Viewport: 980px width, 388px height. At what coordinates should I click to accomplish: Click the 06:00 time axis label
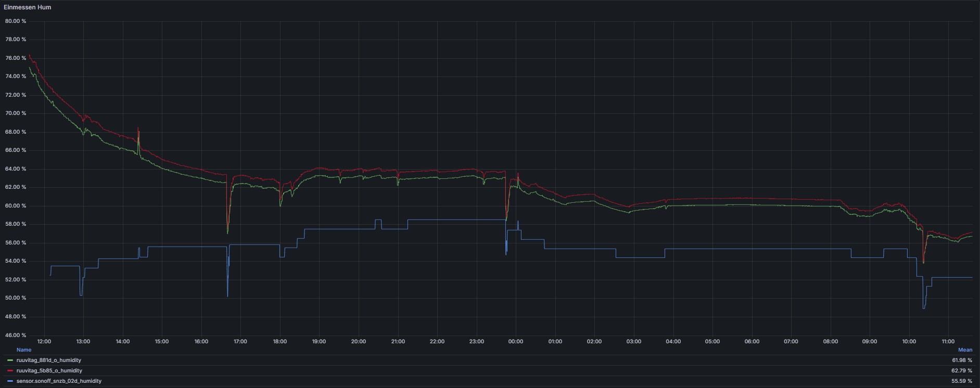752,342
